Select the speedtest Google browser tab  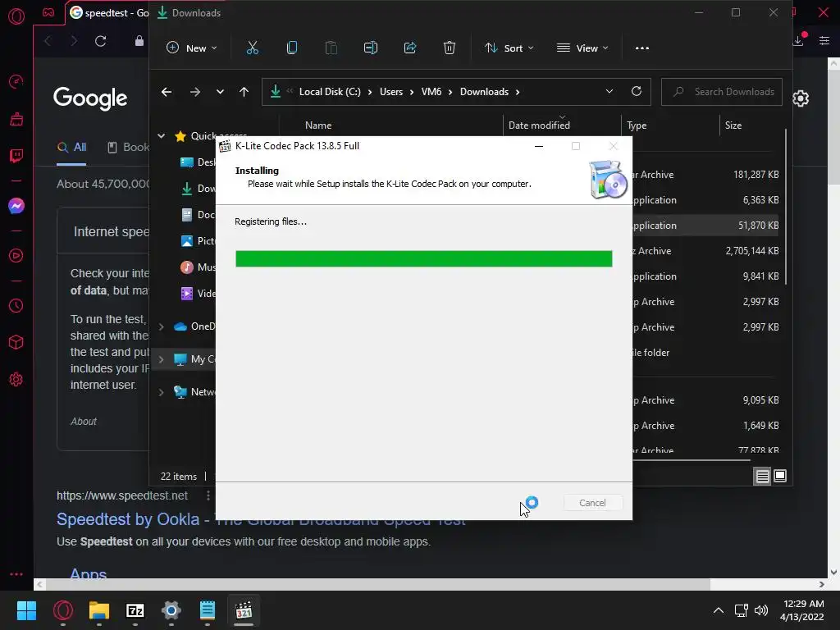tap(109, 13)
